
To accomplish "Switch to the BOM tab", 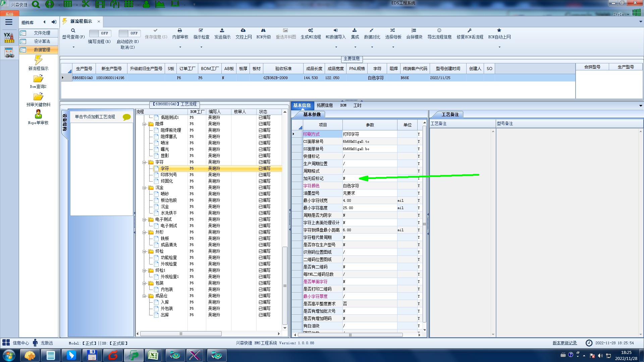I will pyautogui.click(x=343, y=105).
